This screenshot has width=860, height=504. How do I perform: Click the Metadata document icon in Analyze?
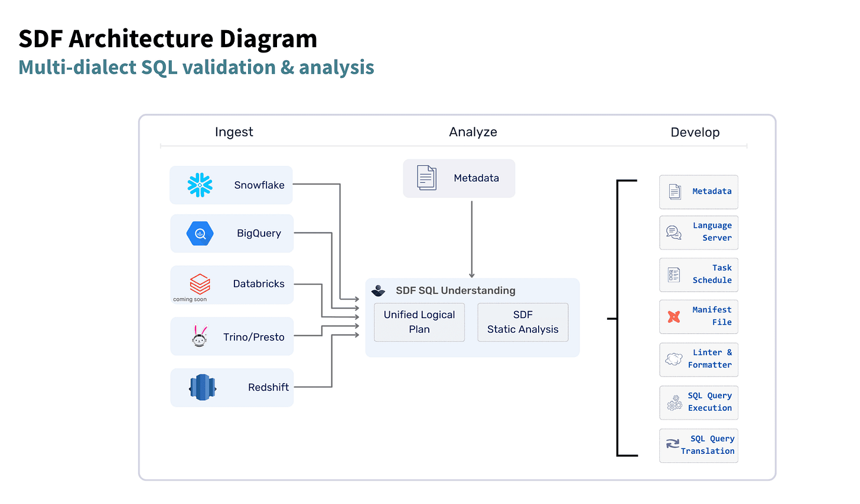[426, 178]
